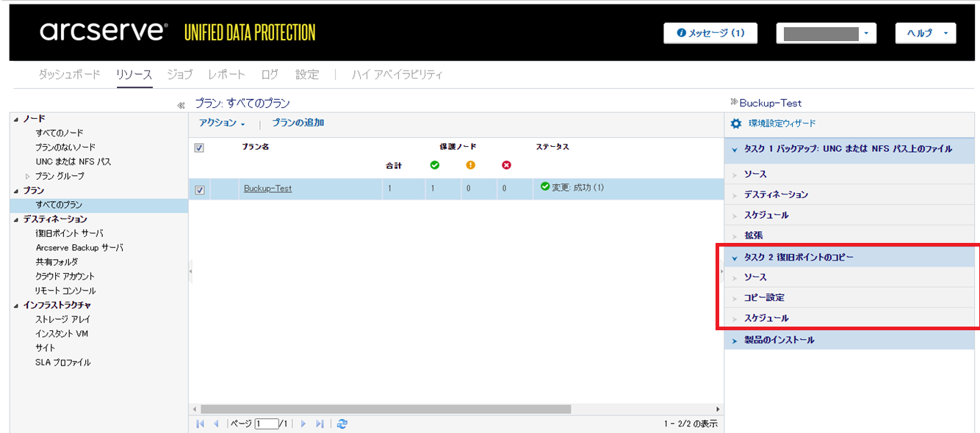
Task: Click the orange warning status header icon
Action: click(x=470, y=164)
